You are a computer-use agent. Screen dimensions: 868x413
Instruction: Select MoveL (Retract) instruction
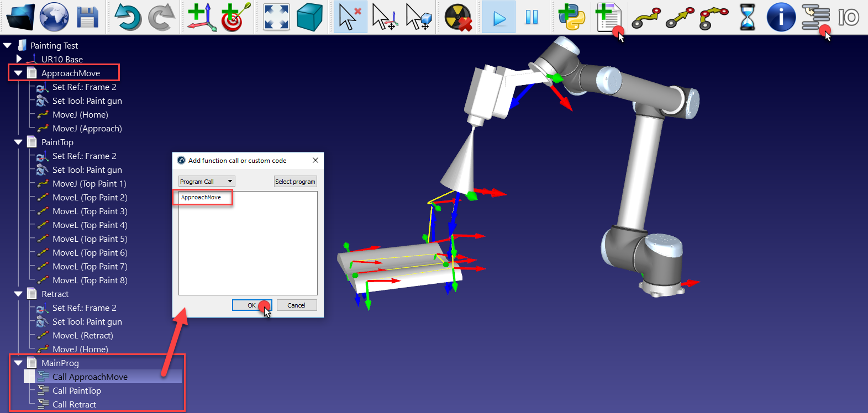82,335
